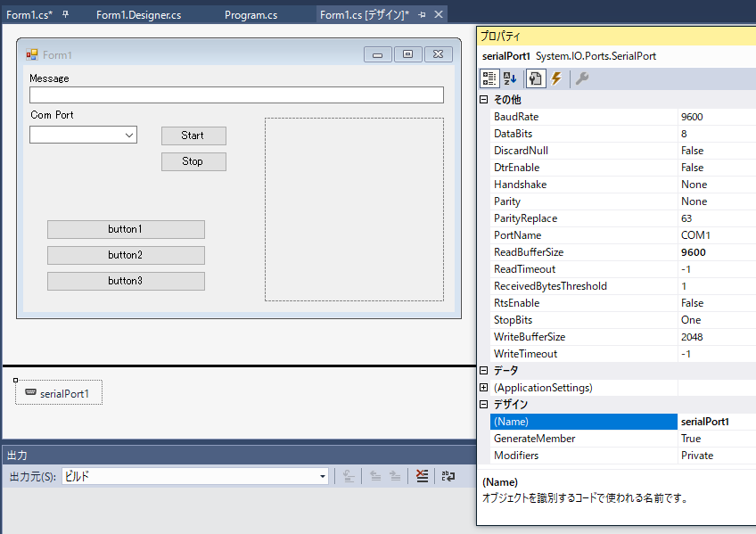Pin the Form1.cs tab
Screen dimensions: 756x534
coord(65,14)
